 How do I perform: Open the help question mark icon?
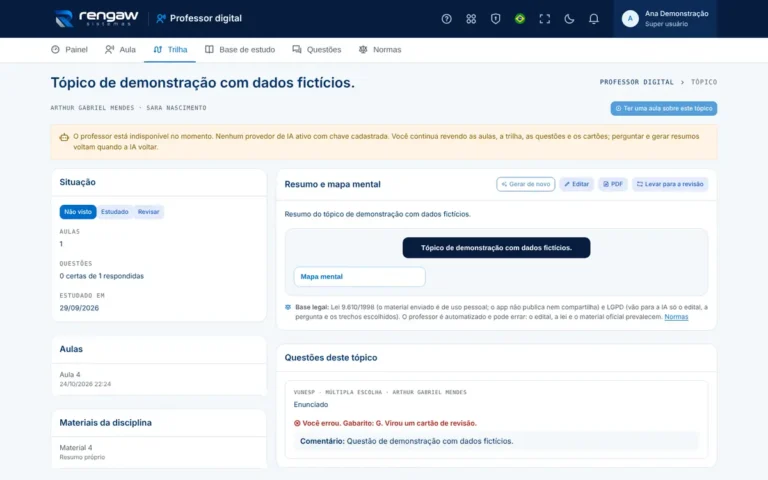tap(446, 19)
